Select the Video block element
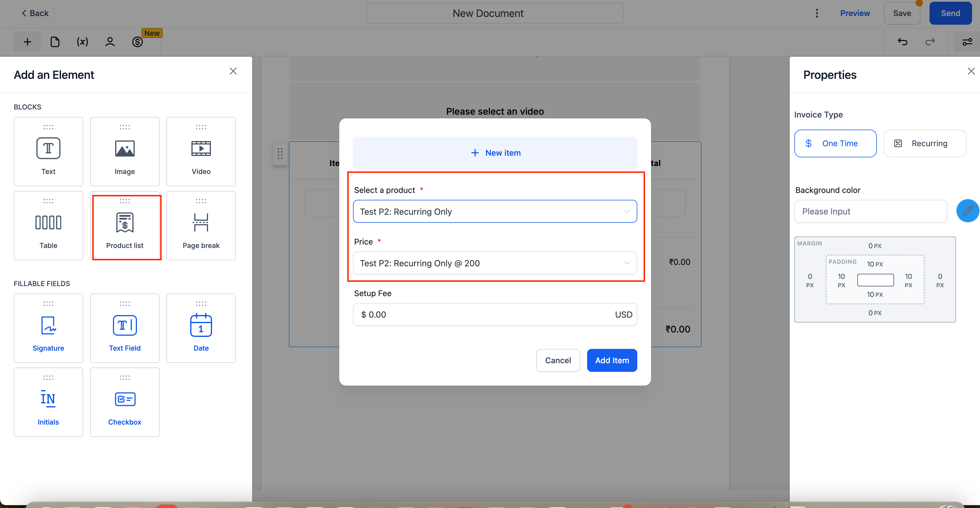 pyautogui.click(x=201, y=151)
